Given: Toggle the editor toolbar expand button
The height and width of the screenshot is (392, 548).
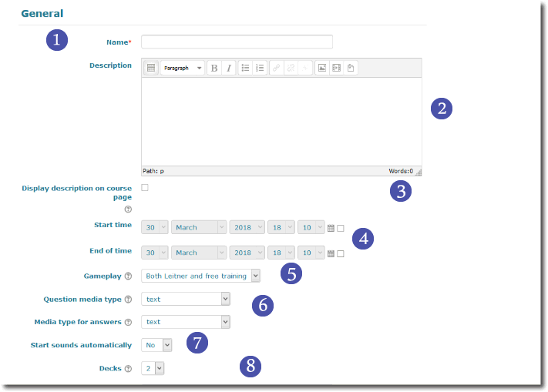Looking at the screenshot, I should point(151,68).
